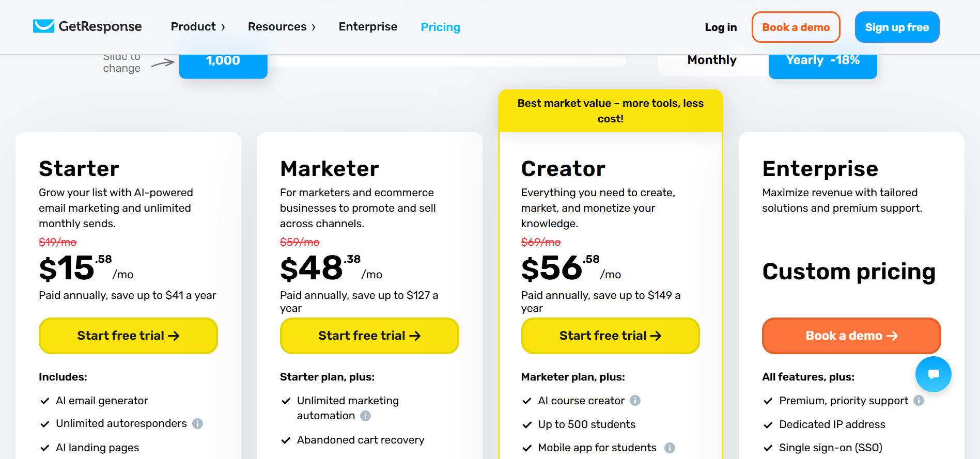
Task: Click Log in link
Action: tap(721, 27)
